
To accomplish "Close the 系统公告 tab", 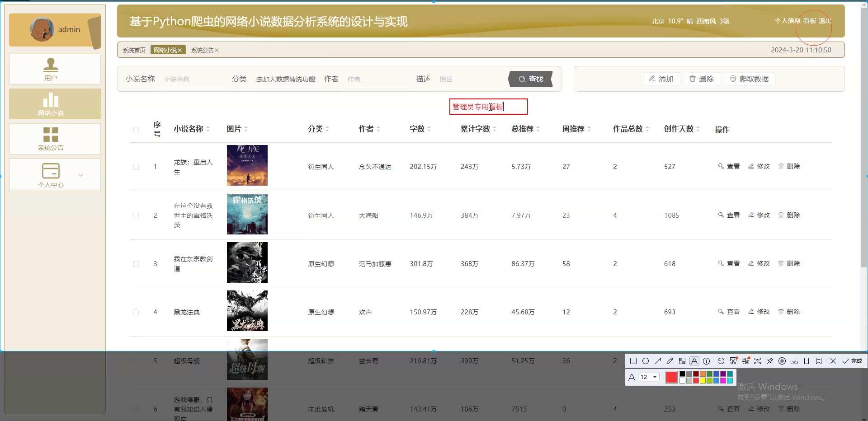I will tap(217, 50).
